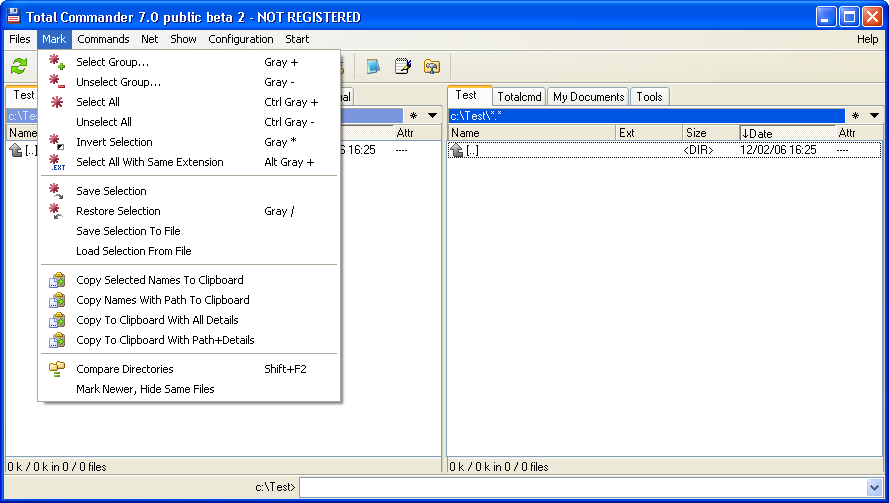The image size is (889, 503).
Task: Click the Compare Directories folder icon
Action: point(57,369)
